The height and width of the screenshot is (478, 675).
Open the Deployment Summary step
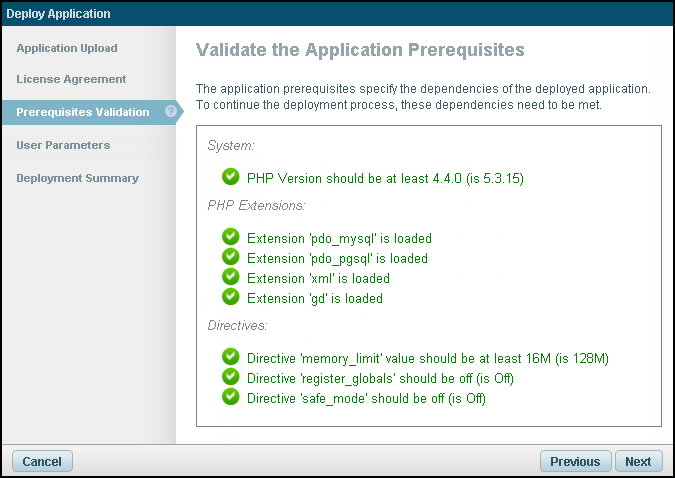point(77,178)
